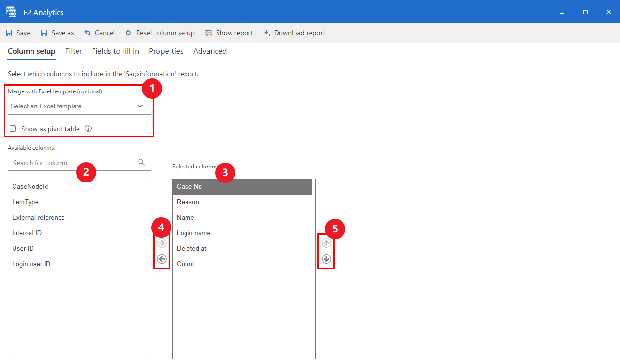Click the Download report icon

pyautogui.click(x=266, y=33)
